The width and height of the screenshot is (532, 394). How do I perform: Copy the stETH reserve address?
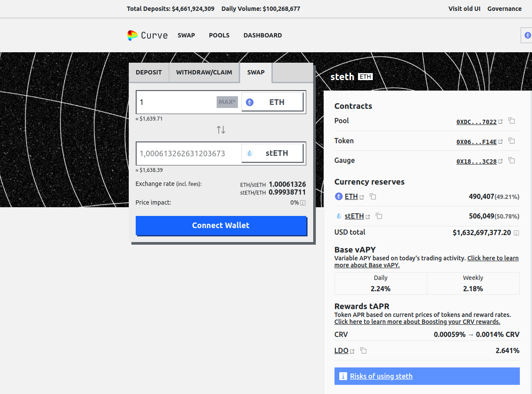click(x=379, y=216)
